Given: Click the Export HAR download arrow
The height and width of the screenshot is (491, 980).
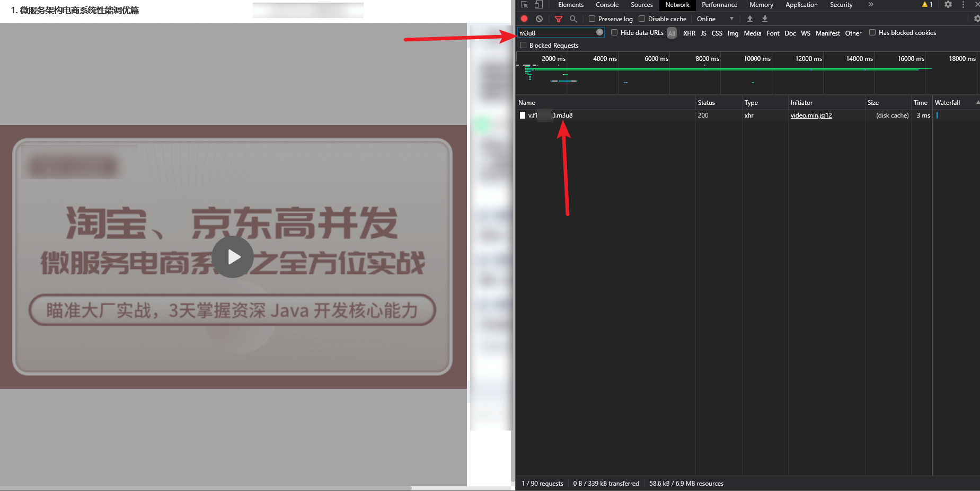Looking at the screenshot, I should pos(765,19).
